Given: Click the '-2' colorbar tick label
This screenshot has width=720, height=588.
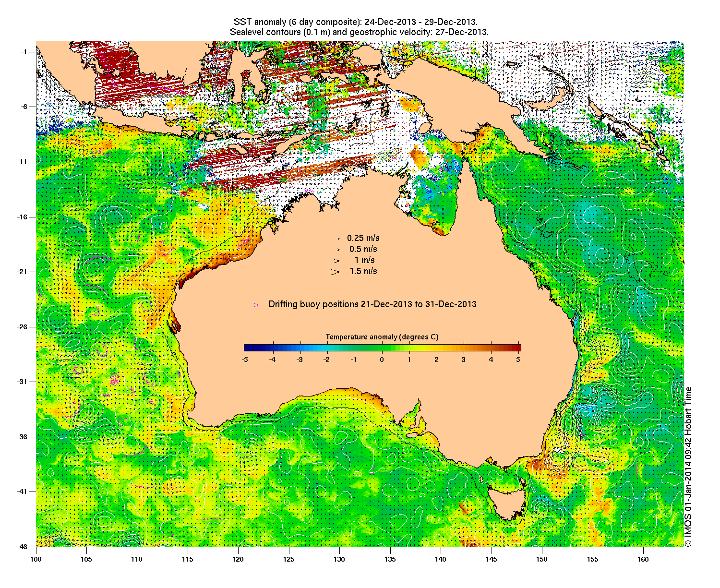Looking at the screenshot, I should tap(327, 359).
